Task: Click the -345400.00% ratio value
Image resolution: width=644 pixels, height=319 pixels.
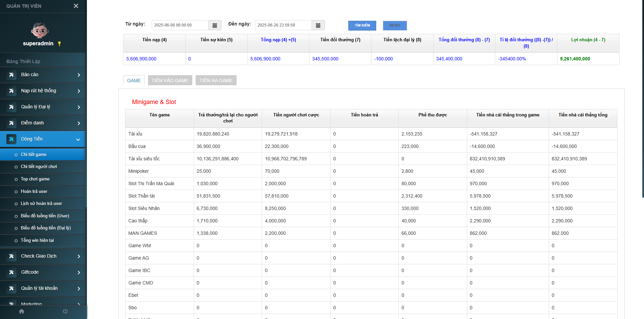Action: [512, 59]
